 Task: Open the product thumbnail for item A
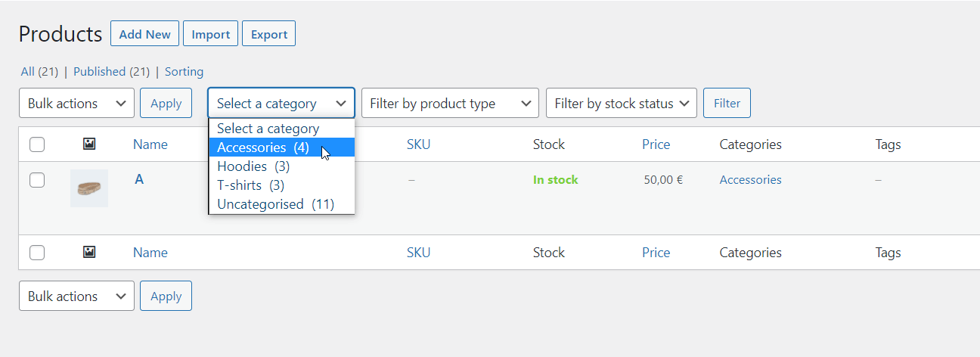point(89,188)
